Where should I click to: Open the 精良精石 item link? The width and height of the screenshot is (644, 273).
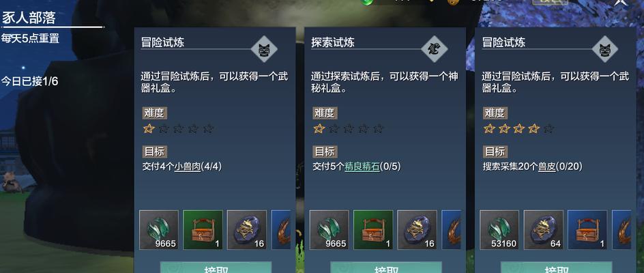(362, 167)
